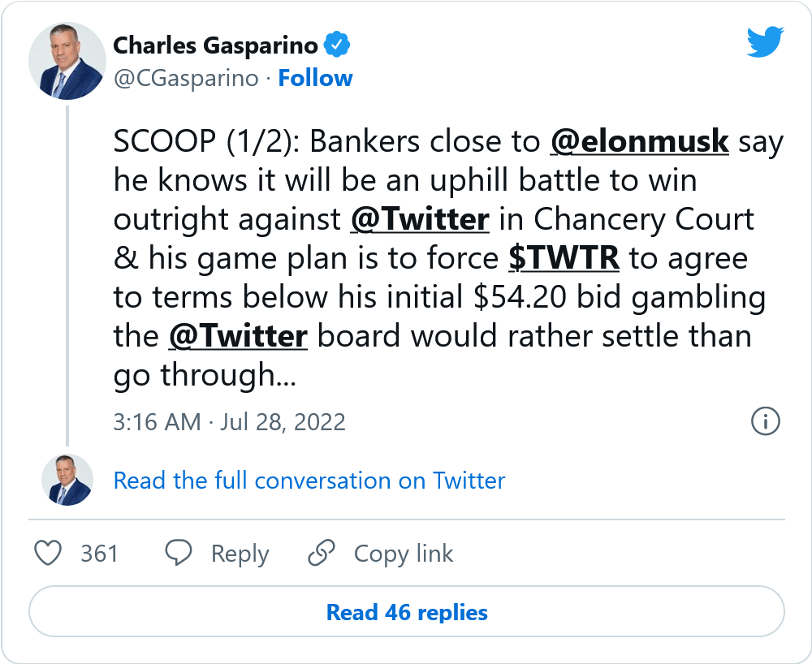Click the Copy link text

(x=404, y=554)
